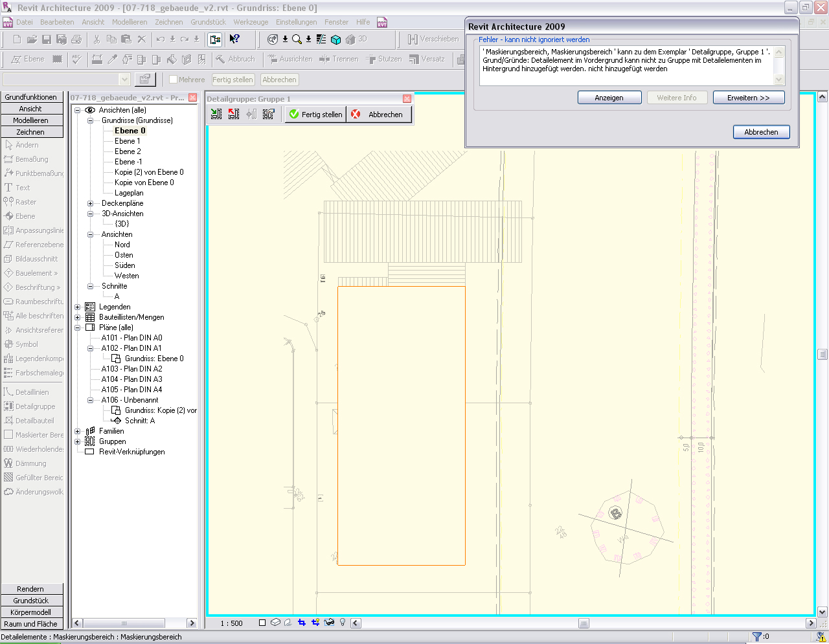Image resolution: width=829 pixels, height=644 pixels.
Task: Click the Ausrichten align tool
Action: 290,59
